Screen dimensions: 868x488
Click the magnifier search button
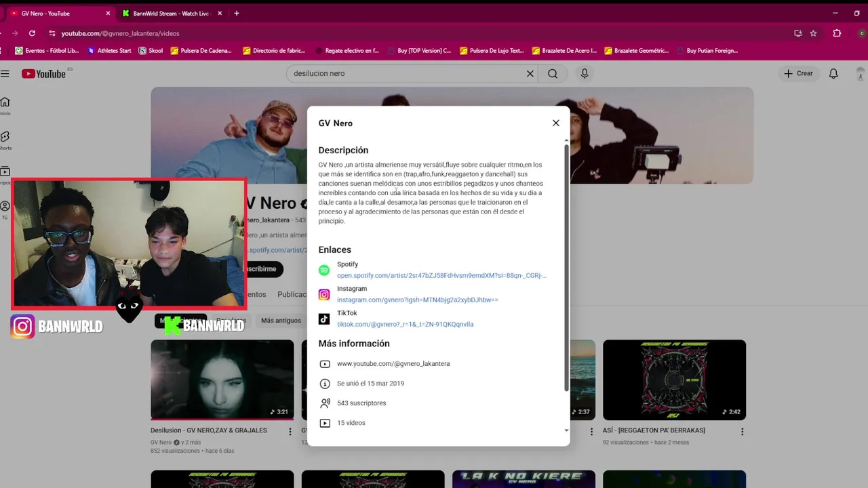(x=553, y=73)
